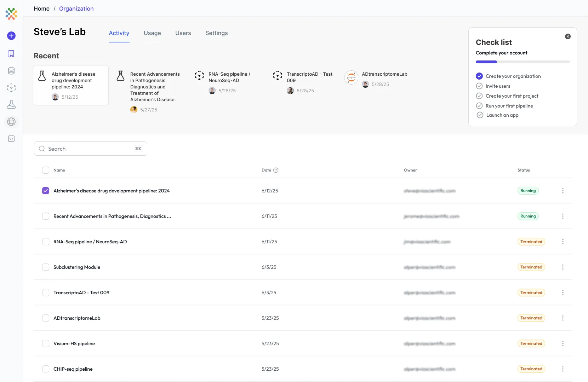Close the Check list panel
This screenshot has height=382, width=588.
coord(568,36)
